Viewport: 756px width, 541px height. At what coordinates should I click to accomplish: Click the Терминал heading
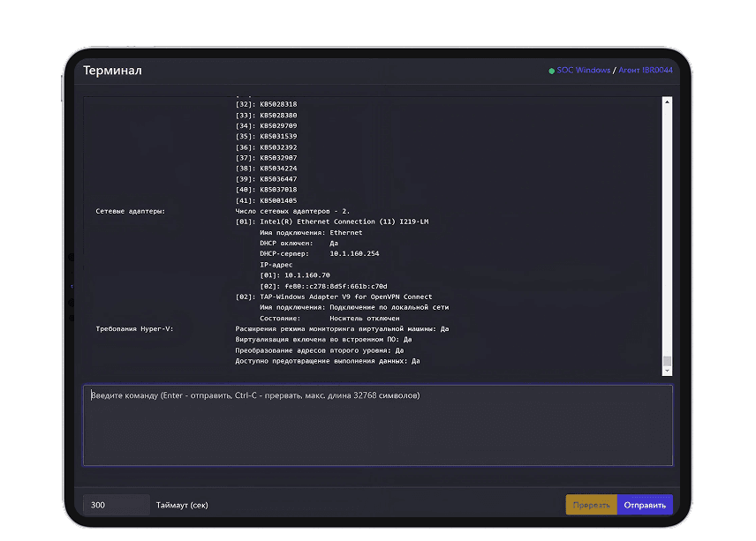pyautogui.click(x=112, y=71)
